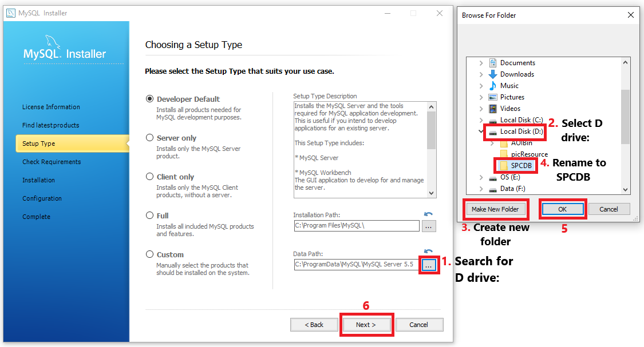The height and width of the screenshot is (347, 644).
Task: Select the Developer Default radio button
Action: pos(149,99)
